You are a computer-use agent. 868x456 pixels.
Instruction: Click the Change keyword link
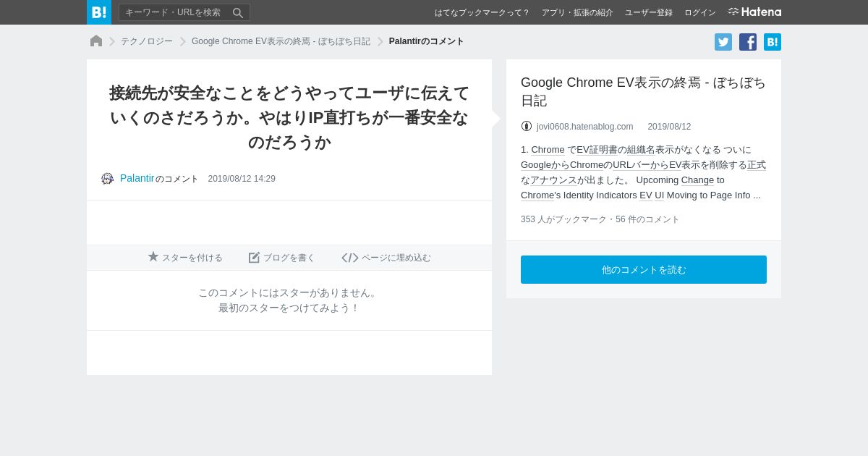point(697,180)
